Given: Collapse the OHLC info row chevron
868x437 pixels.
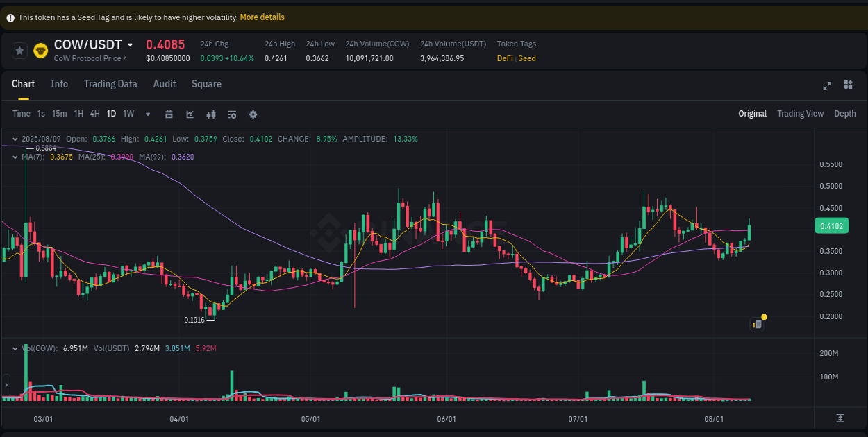Looking at the screenshot, I should click(x=15, y=139).
